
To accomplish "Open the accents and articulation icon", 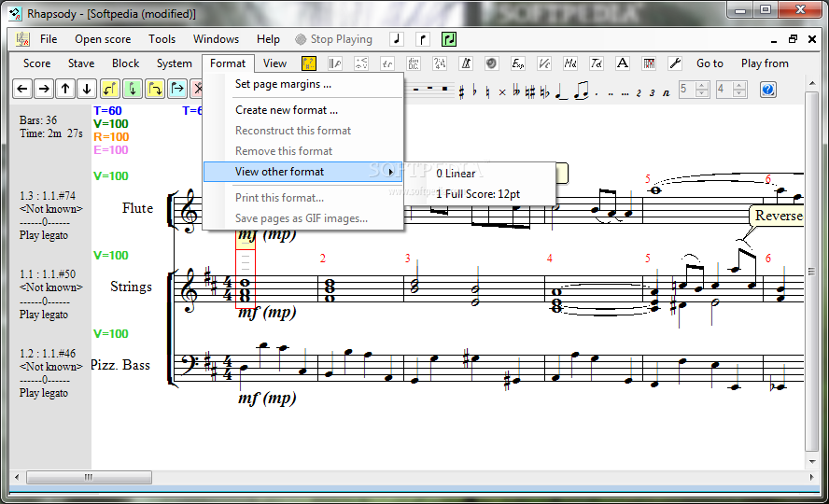I will [361, 63].
